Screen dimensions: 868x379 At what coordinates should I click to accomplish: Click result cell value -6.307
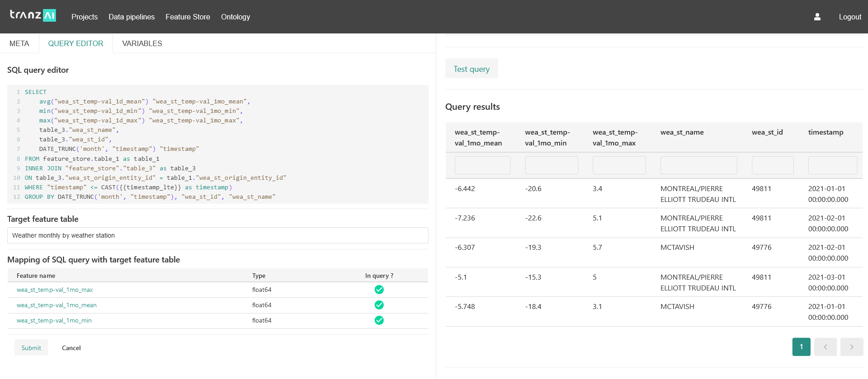[465, 248]
